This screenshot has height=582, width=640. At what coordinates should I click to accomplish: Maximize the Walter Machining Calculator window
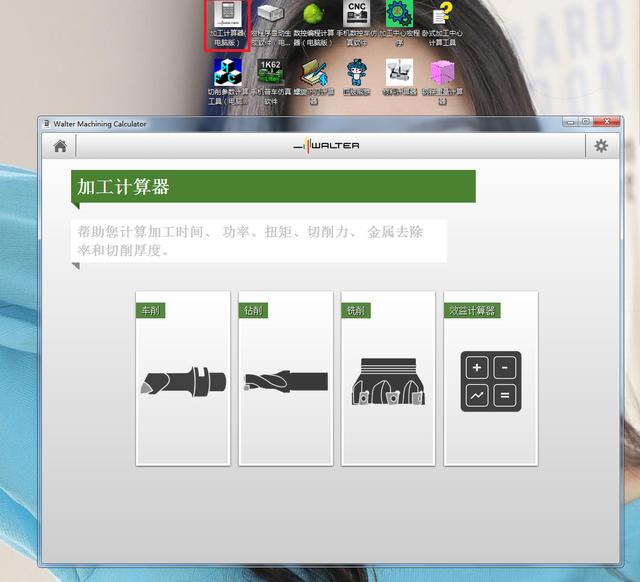pyautogui.click(x=585, y=122)
